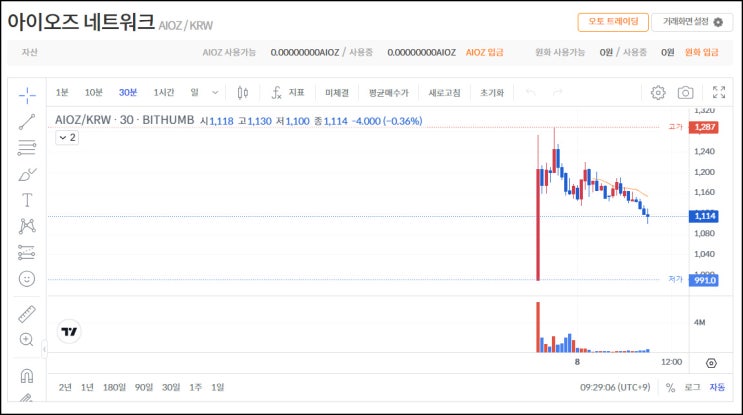
Task: Click the AIOZ/KRW · 30 · BITHUMB symbol title
Action: (x=125, y=120)
